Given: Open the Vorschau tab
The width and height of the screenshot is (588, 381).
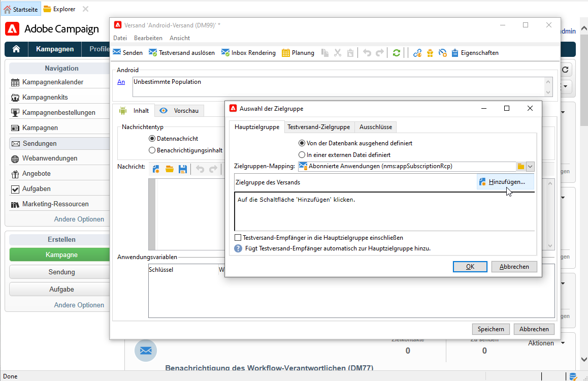Looking at the screenshot, I should (x=179, y=111).
